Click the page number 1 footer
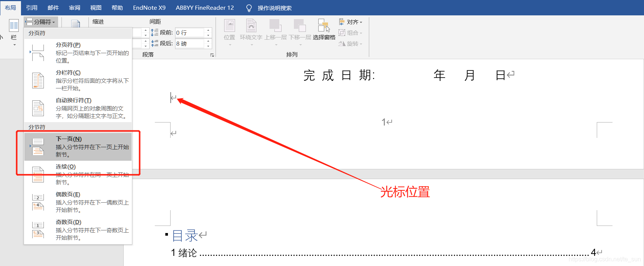The height and width of the screenshot is (266, 644). pos(384,122)
